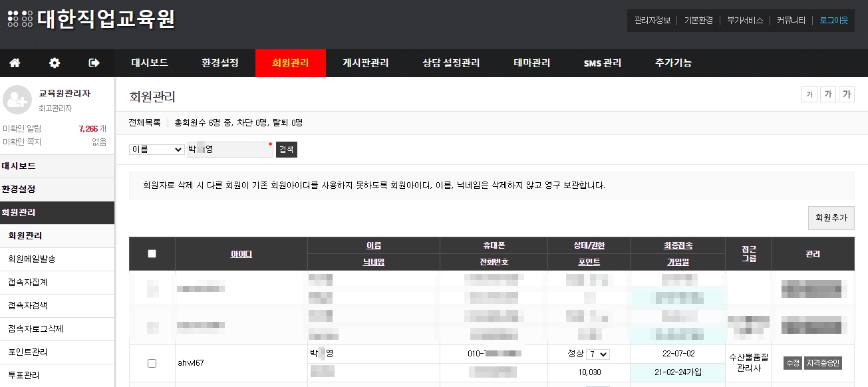The height and width of the screenshot is (387, 868).
Task: Click the 대한직업교육원 site logo
Action: point(91,19)
